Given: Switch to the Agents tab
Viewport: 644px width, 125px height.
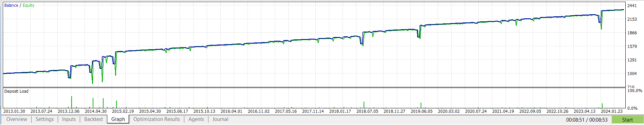Looking at the screenshot, I should pyautogui.click(x=196, y=119).
